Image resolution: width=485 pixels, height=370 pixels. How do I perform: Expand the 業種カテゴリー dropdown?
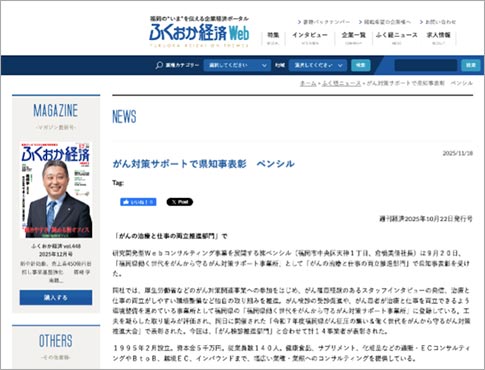[237, 65]
